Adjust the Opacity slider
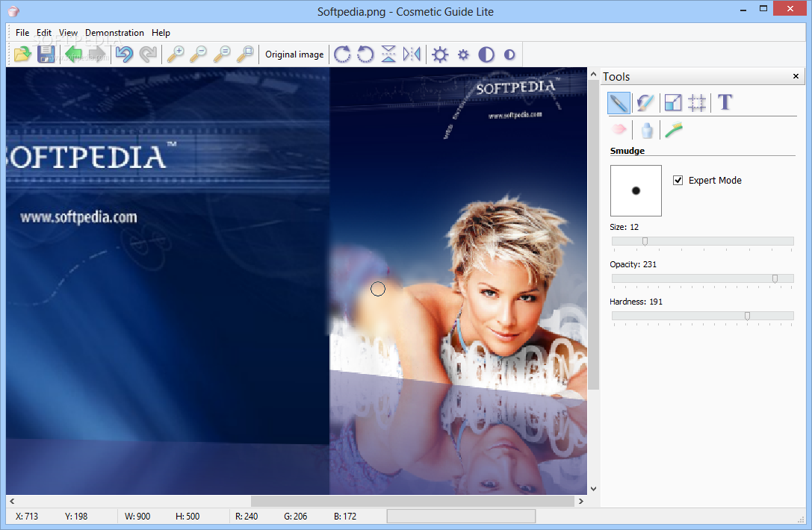 point(702,278)
